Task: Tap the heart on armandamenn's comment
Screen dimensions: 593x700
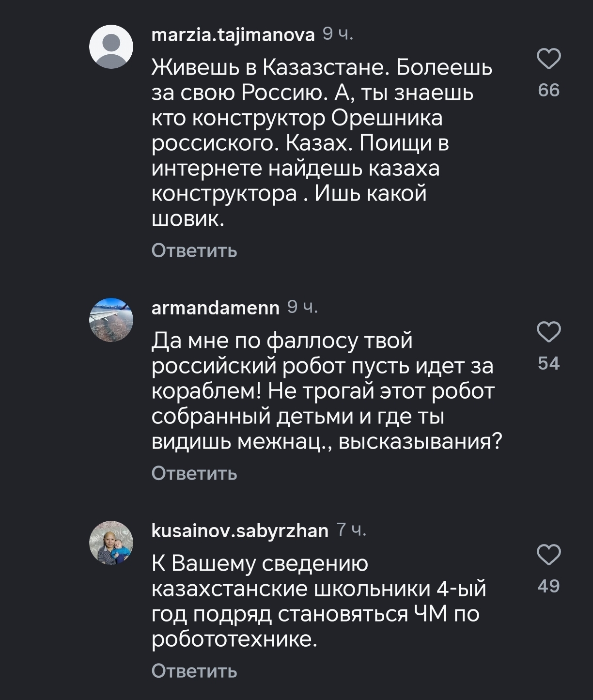Action: point(549,332)
